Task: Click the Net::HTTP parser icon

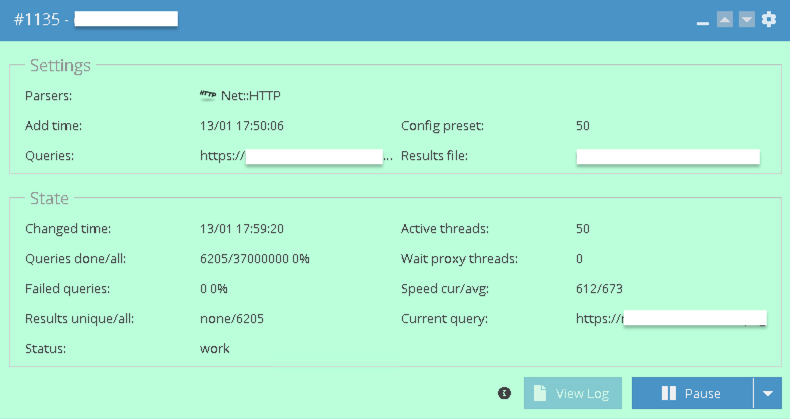Action: 208,95
